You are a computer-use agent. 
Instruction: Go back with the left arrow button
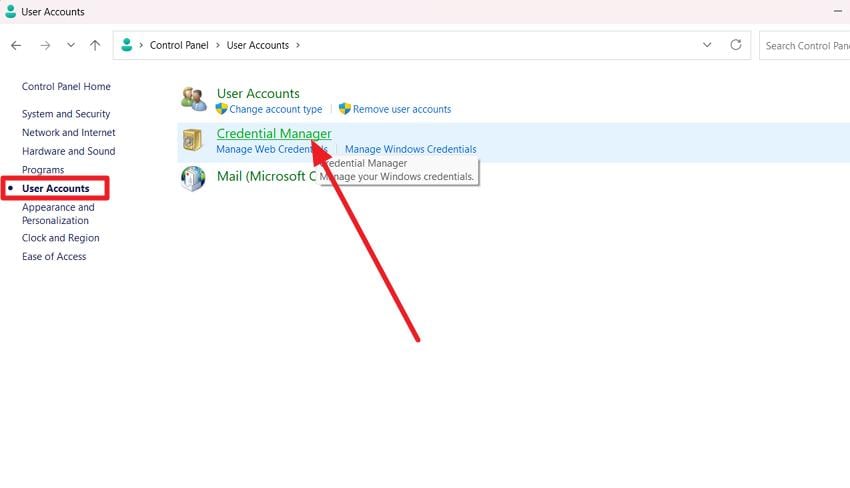pos(16,46)
